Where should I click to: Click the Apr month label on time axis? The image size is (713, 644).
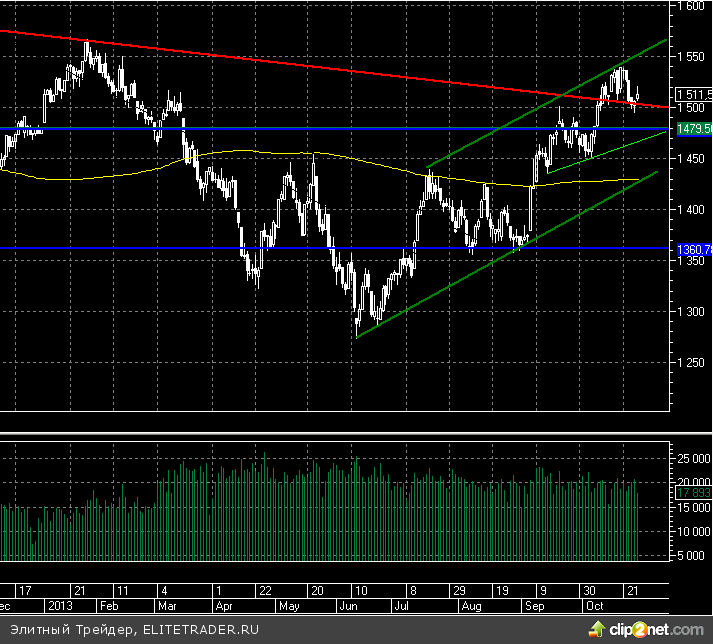coord(226,606)
